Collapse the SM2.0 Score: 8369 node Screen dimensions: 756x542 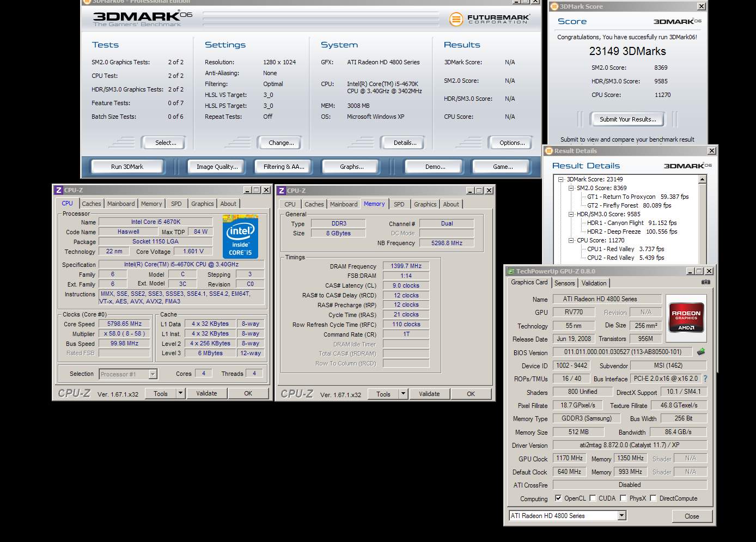571,188
